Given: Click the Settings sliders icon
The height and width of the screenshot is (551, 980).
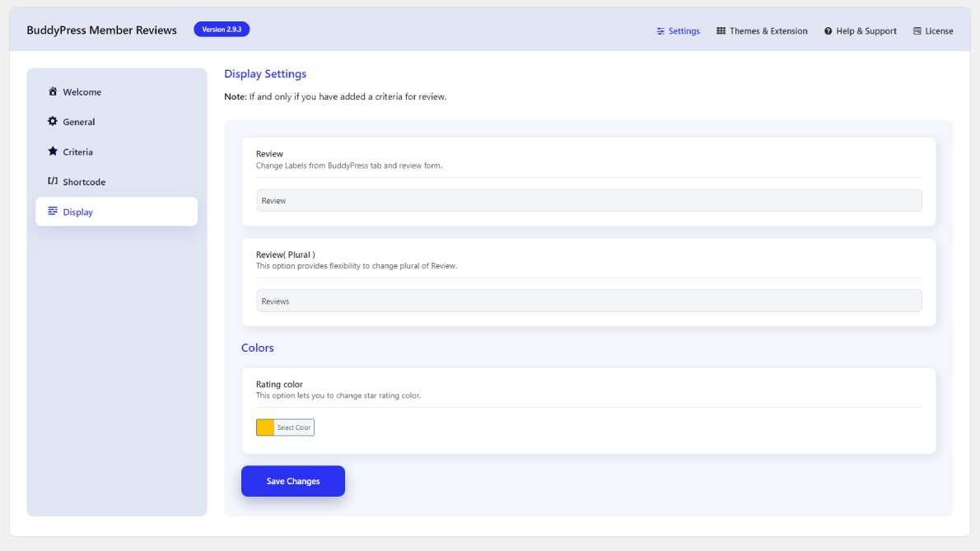Looking at the screenshot, I should point(660,30).
